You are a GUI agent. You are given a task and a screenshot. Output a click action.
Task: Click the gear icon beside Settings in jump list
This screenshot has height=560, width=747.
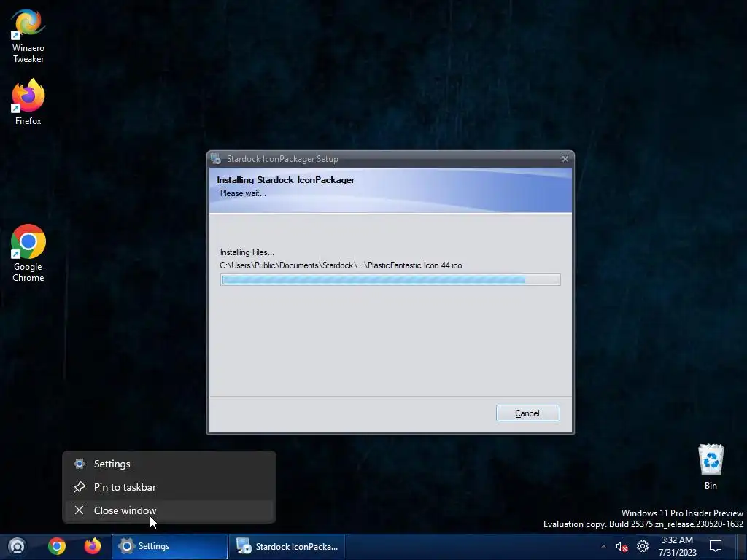(80, 464)
